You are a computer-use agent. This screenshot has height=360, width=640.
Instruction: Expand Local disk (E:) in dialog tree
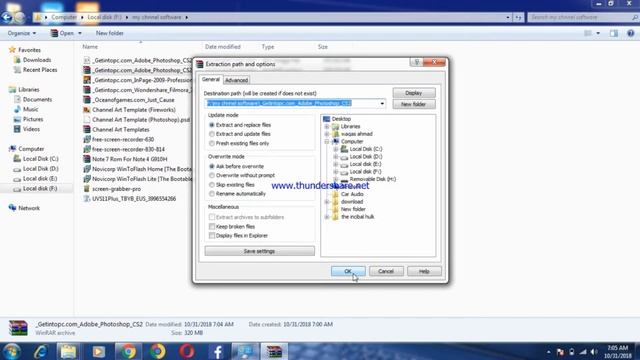click(336, 164)
